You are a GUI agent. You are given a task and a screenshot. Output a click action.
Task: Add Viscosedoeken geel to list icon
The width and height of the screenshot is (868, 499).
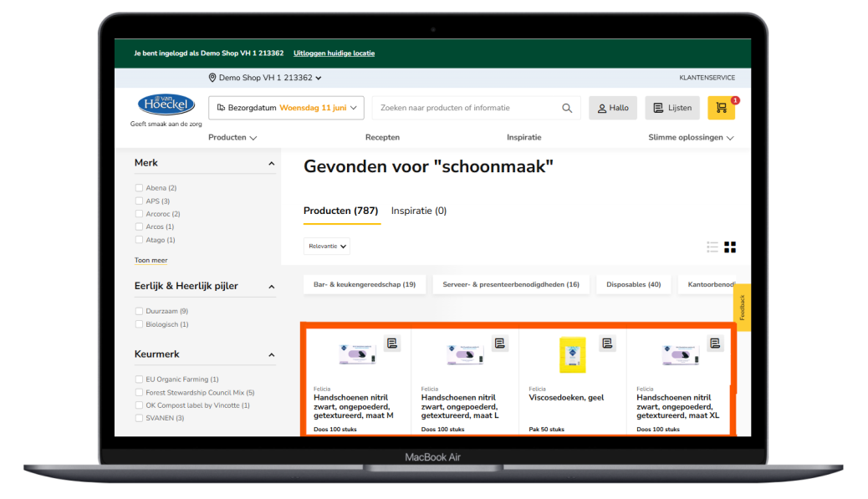pos(607,343)
